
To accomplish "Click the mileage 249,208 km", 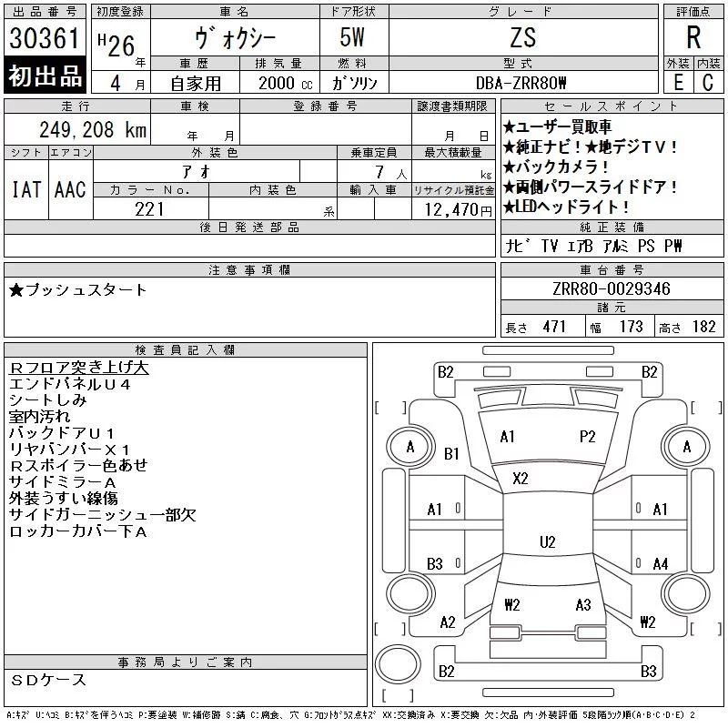I will coord(93,130).
